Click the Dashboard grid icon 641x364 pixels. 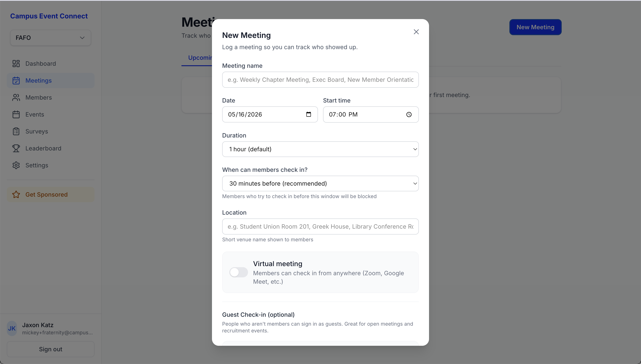pos(16,64)
